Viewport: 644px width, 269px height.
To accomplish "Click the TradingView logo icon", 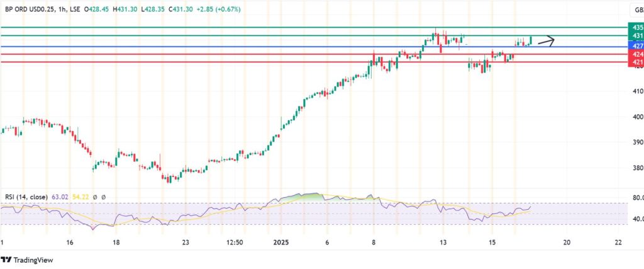I will click(7, 260).
